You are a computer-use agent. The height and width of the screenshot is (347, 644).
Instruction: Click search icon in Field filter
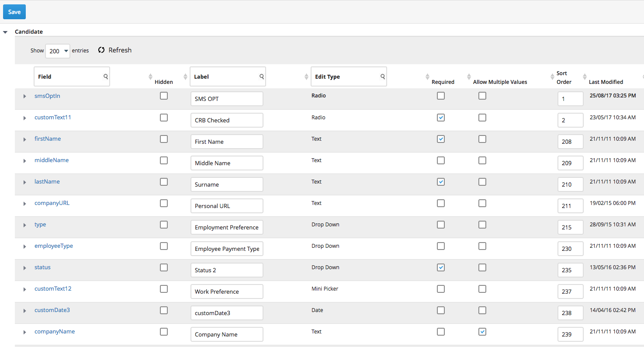tap(105, 76)
